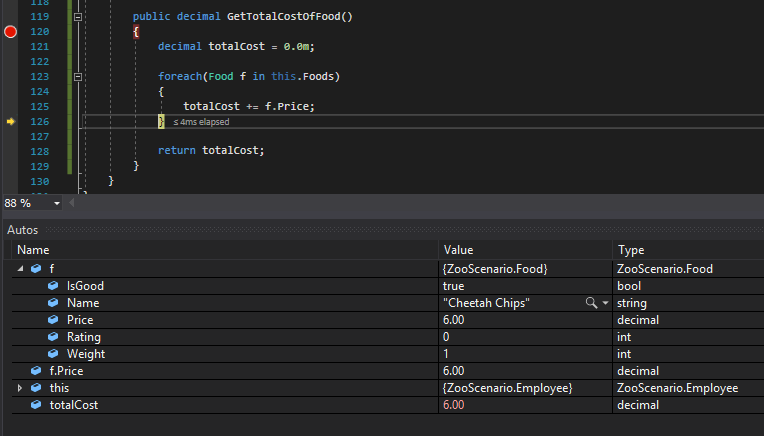764x436 pixels.
Task: Click the field icon beside Rating
Action: click(53, 337)
